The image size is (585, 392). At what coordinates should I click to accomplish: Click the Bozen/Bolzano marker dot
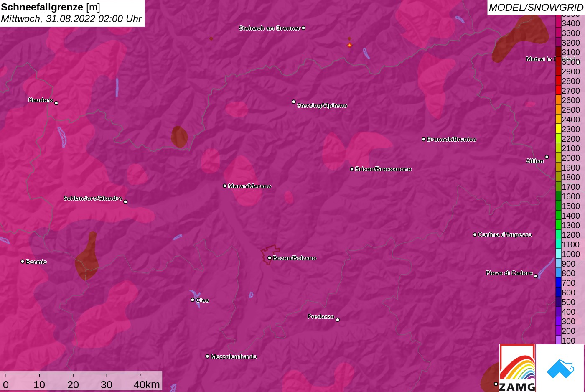coord(270,258)
